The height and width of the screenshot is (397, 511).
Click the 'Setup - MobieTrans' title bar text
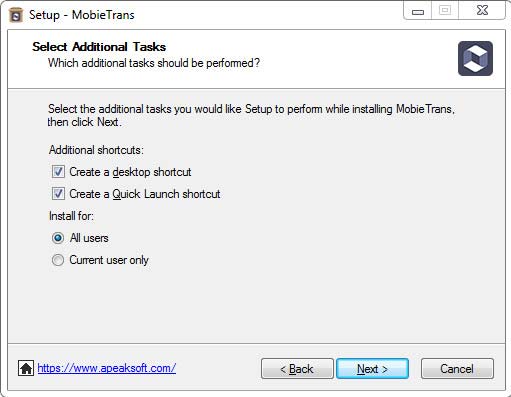82,15
